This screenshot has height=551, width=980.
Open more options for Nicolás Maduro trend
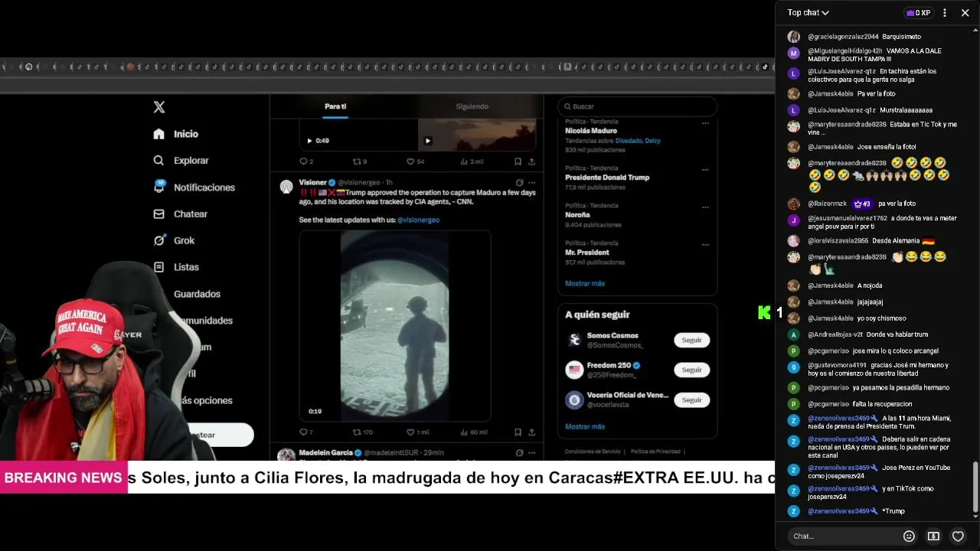coord(705,122)
